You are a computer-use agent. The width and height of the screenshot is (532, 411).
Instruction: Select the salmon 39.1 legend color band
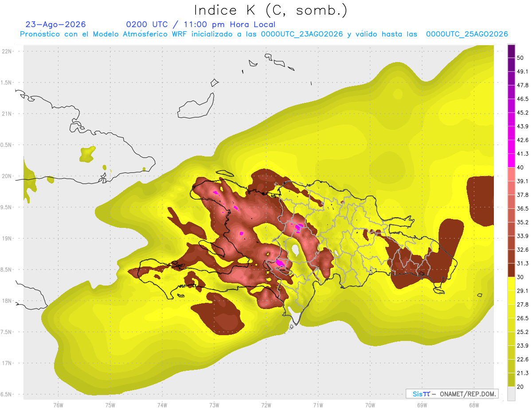511,174
